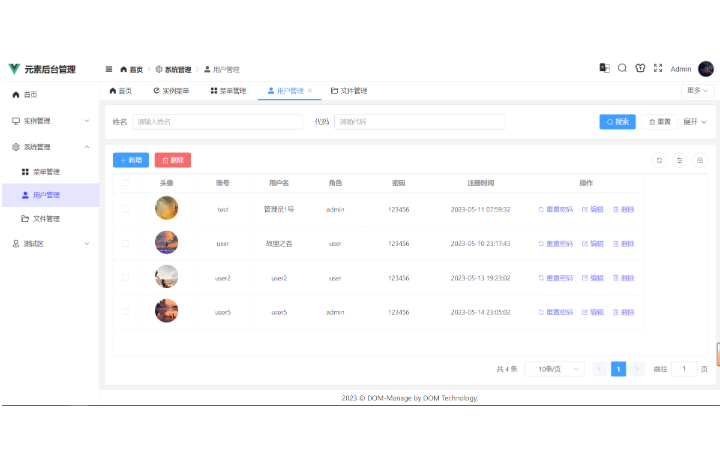Screen dimensions: 720x450
Task: Switch to the 首页 tab
Action: (x=121, y=91)
